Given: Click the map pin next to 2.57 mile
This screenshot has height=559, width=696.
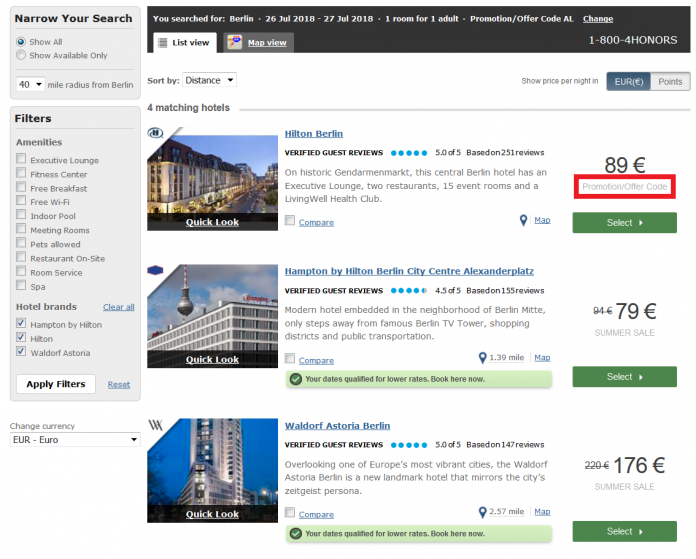Looking at the screenshot, I should 482,512.
